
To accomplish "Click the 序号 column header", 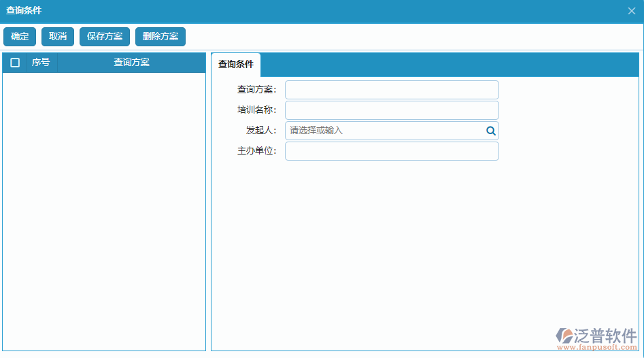I will [41, 63].
